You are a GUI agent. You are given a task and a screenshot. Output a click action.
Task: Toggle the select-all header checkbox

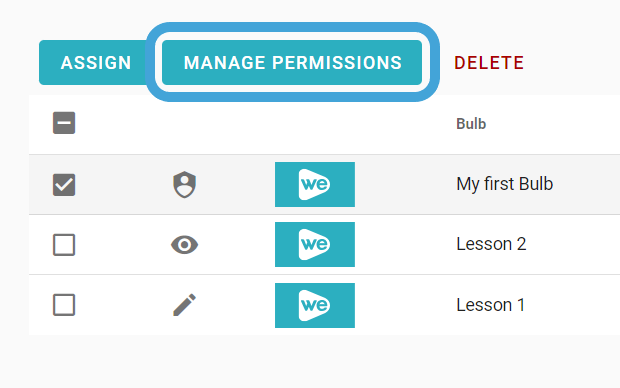[64, 123]
